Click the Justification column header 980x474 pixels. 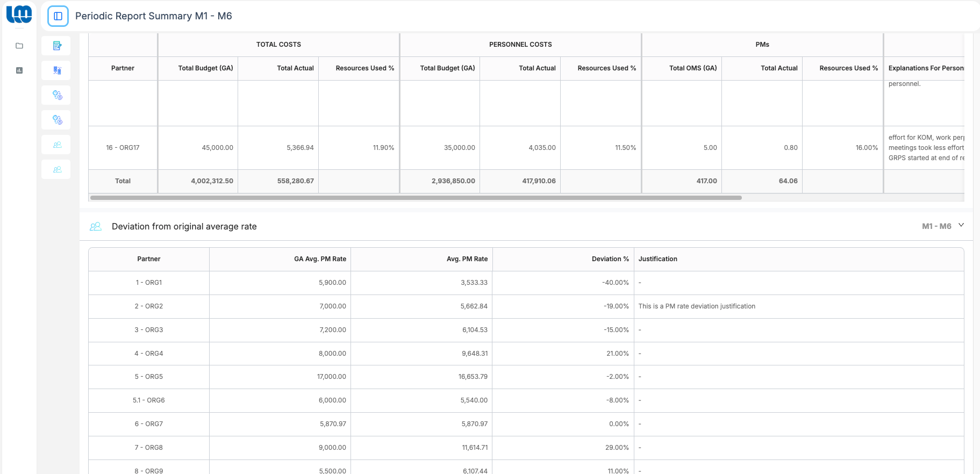[x=799, y=259]
